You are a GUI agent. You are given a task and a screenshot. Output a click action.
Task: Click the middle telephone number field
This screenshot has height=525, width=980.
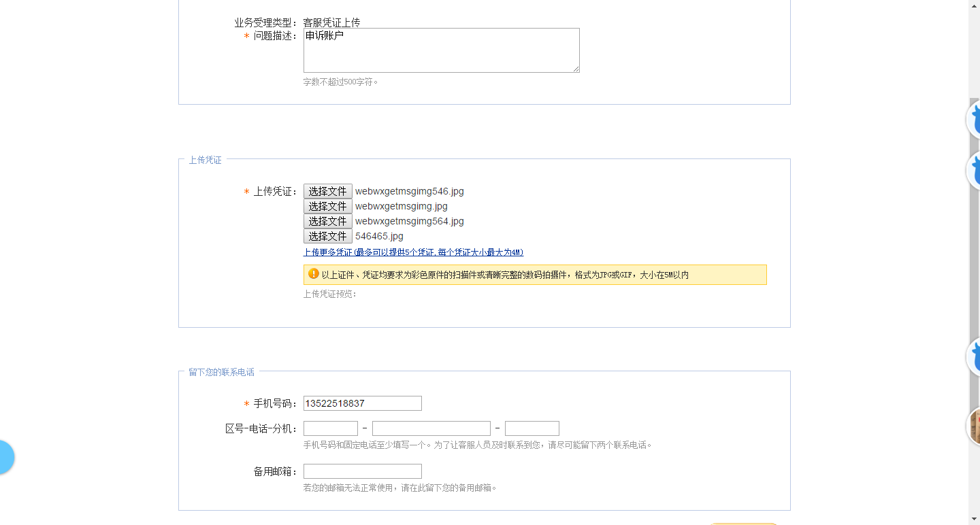(x=431, y=428)
